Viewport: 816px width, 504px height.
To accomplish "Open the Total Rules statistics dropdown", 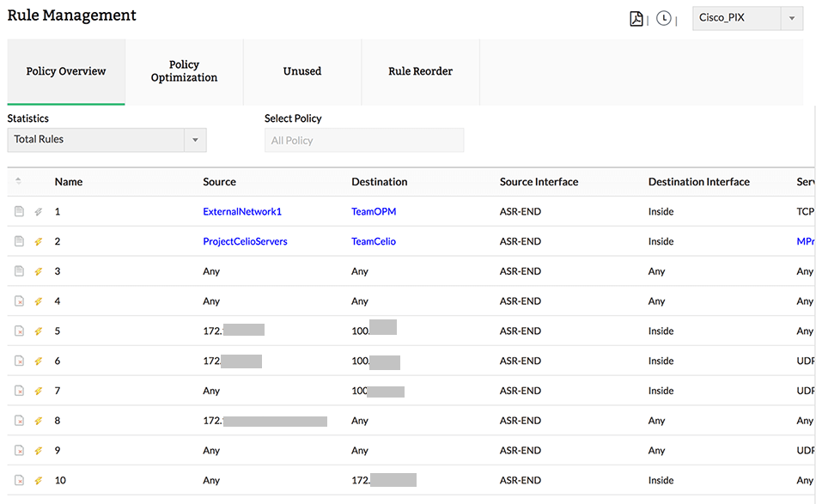I will tap(107, 140).
